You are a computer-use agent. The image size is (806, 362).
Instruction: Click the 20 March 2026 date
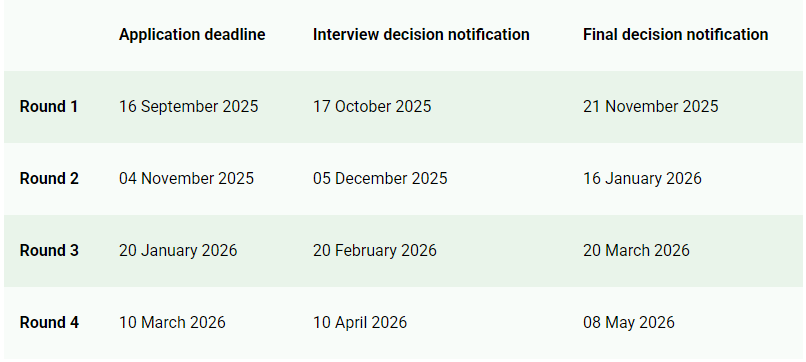coord(636,250)
